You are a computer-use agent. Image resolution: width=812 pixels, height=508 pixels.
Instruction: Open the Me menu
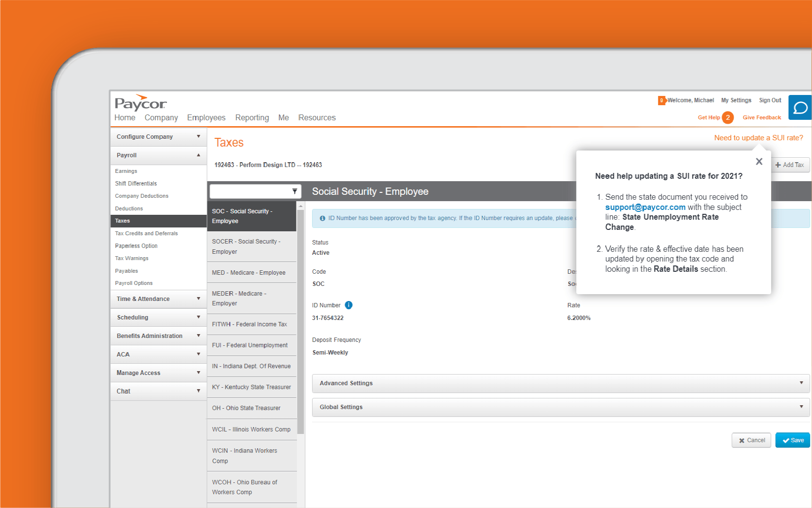tap(284, 118)
